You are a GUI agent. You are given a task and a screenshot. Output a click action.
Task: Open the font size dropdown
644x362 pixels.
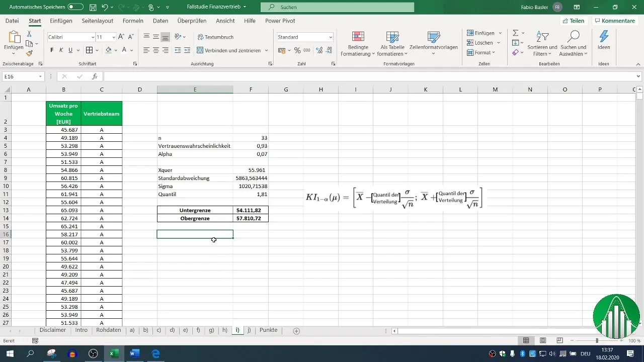click(x=114, y=37)
